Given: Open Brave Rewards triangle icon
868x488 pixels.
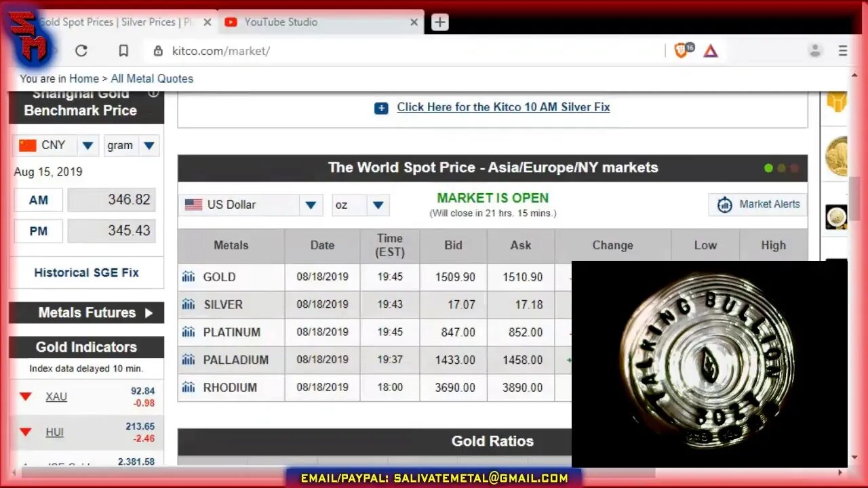Looking at the screenshot, I should tap(710, 51).
